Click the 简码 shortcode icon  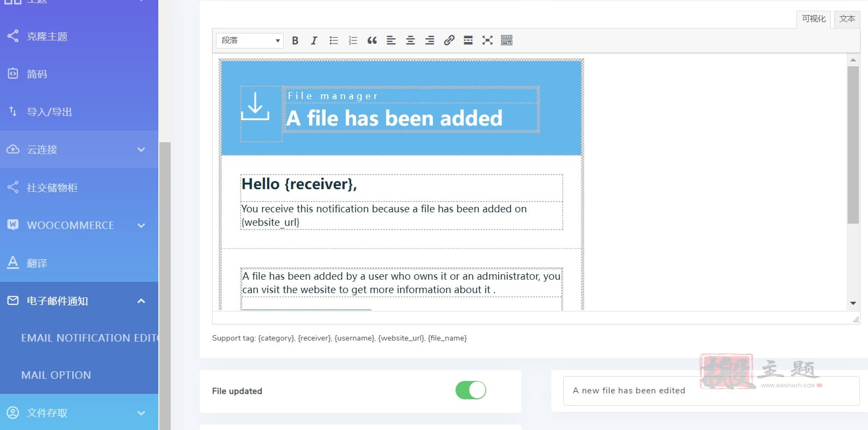(13, 73)
